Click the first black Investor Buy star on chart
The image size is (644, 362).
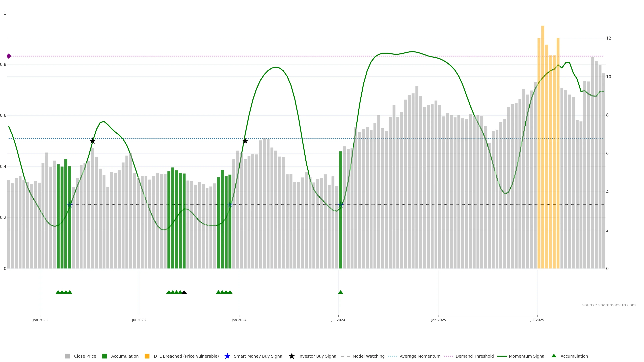click(93, 141)
